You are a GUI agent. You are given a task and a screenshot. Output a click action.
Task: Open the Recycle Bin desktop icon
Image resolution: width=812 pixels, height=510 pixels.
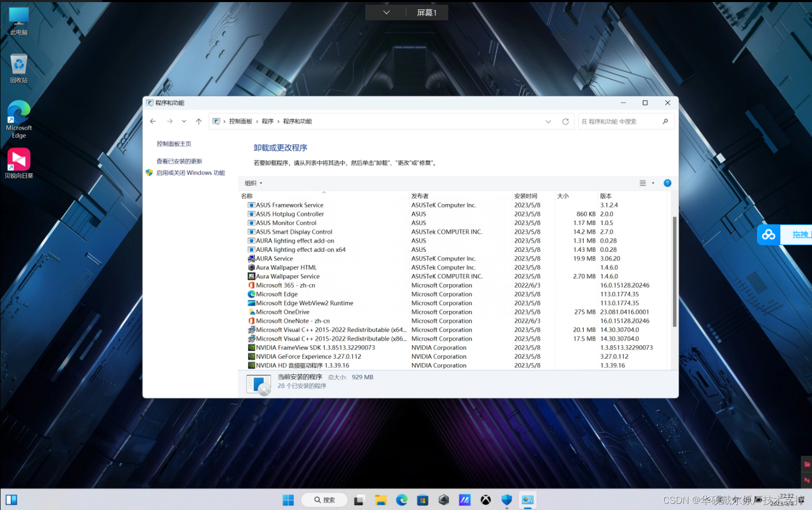click(x=19, y=69)
